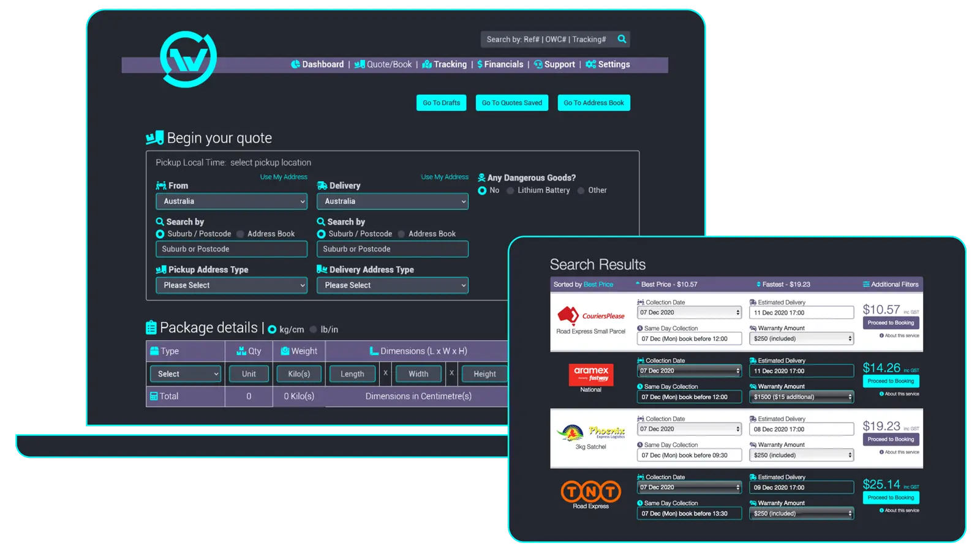Click the CouriersPlease logo

tap(590, 316)
